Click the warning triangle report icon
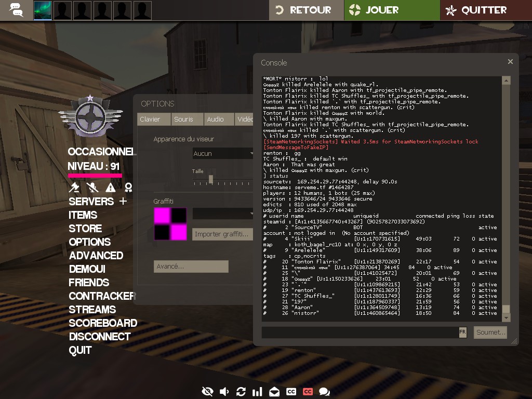 click(x=111, y=188)
